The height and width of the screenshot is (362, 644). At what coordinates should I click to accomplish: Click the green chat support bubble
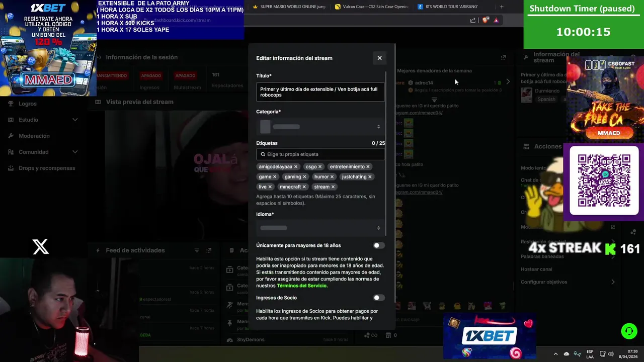coord(629,331)
